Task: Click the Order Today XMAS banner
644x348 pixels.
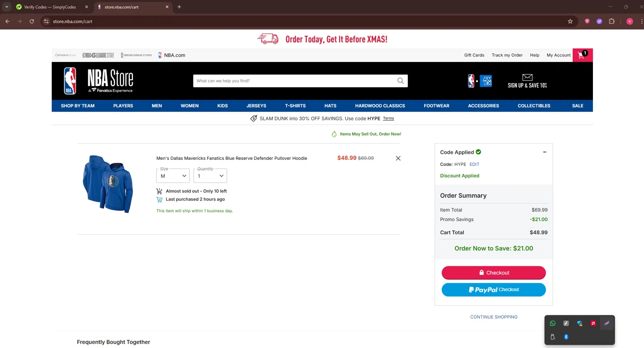Action: point(322,39)
